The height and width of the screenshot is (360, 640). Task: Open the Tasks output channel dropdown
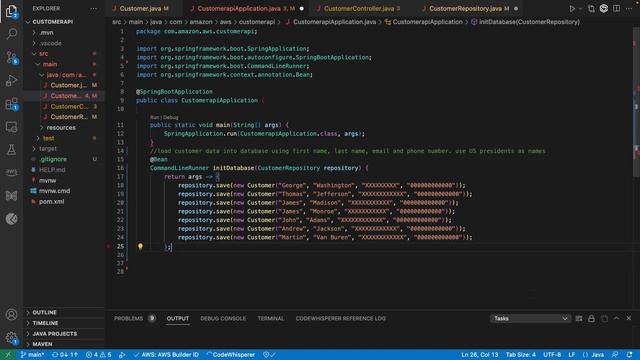coord(530,318)
